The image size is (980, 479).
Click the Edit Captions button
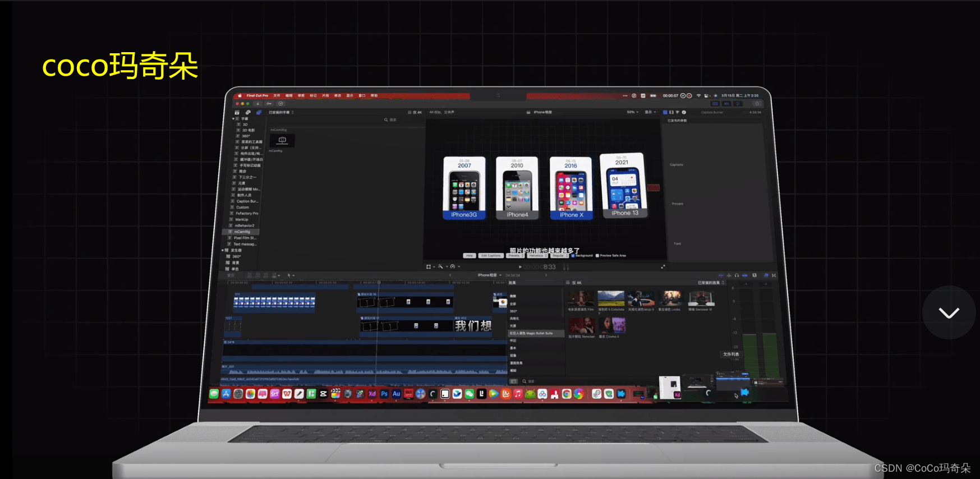491,256
